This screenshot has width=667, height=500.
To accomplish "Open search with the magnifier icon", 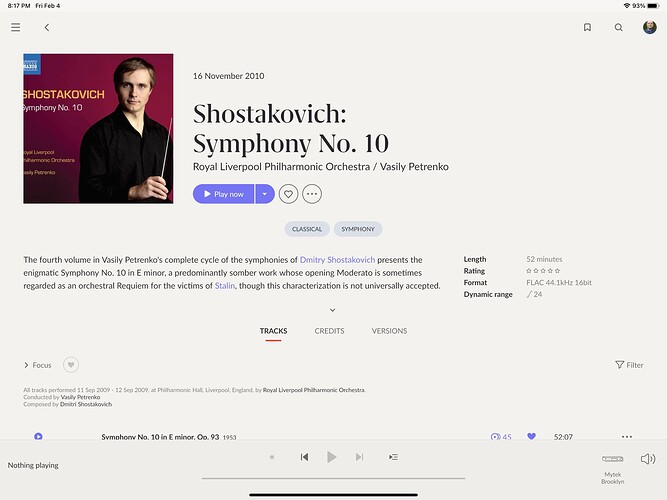I will tap(619, 27).
